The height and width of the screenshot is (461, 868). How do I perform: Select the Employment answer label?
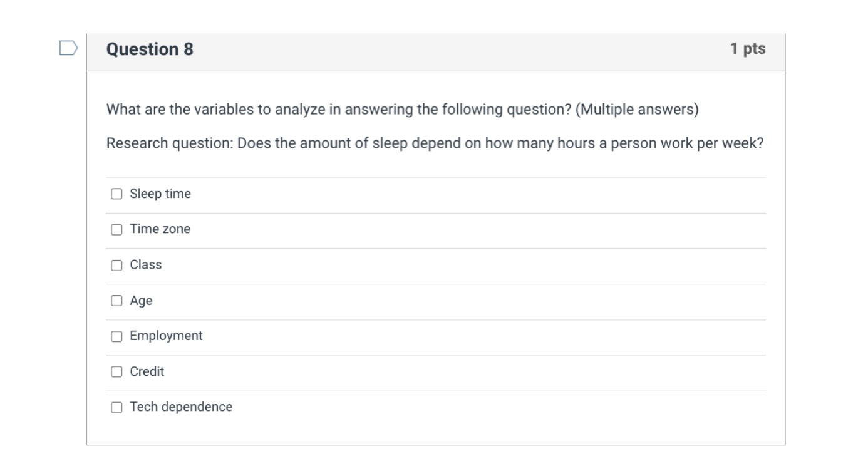tap(165, 336)
